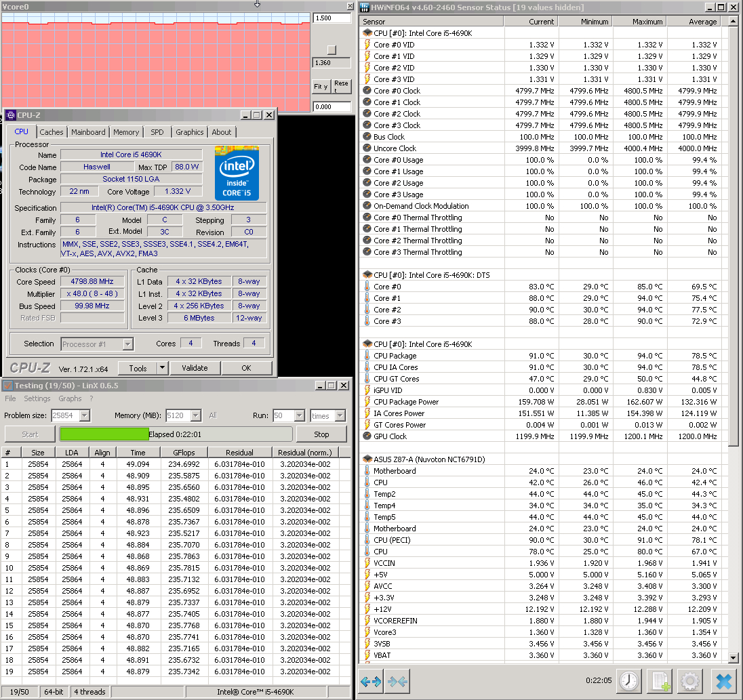
Task: Click the clock icon in HWiNFO bottom toolbar
Action: pos(629,682)
